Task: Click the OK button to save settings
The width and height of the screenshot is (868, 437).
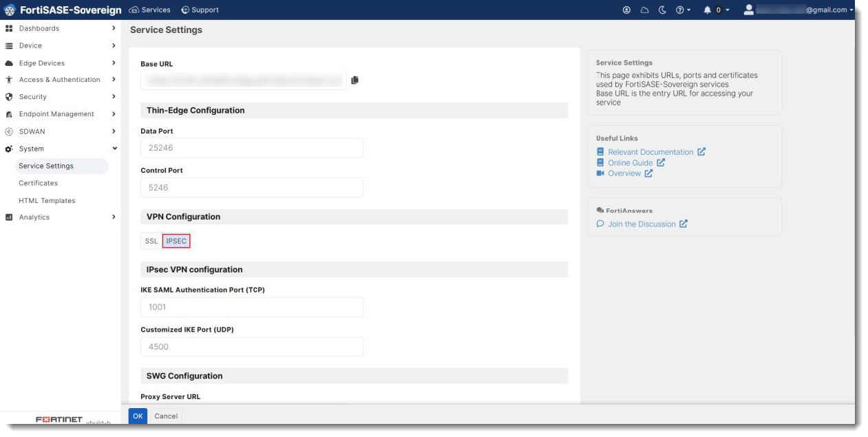Action: [137, 416]
